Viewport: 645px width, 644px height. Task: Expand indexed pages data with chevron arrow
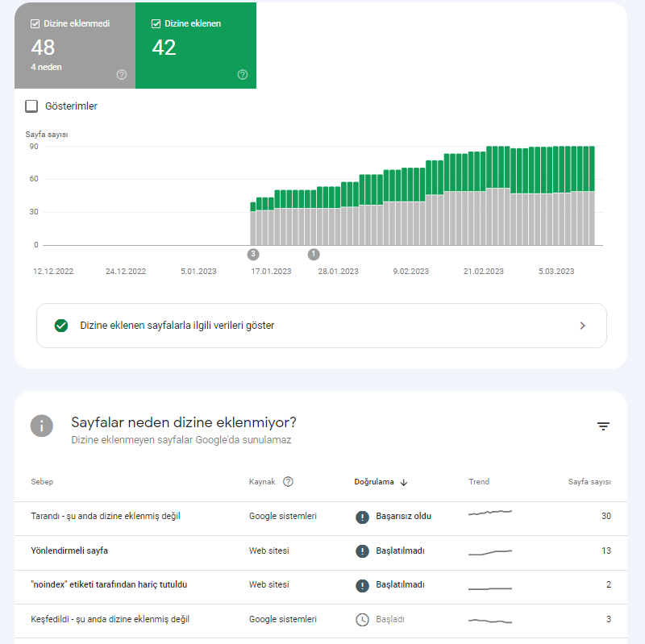click(x=582, y=326)
